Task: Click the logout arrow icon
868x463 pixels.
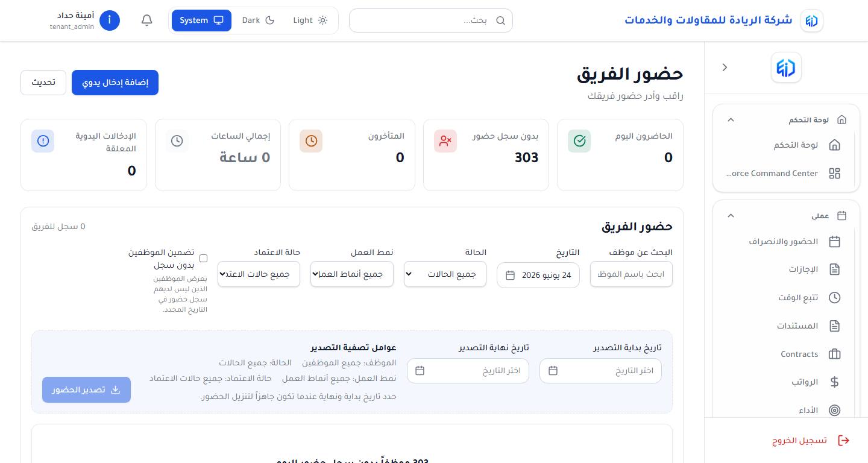Action: 844,441
